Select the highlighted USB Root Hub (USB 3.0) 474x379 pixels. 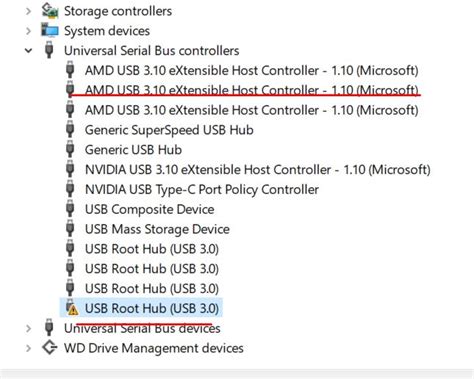click(152, 308)
